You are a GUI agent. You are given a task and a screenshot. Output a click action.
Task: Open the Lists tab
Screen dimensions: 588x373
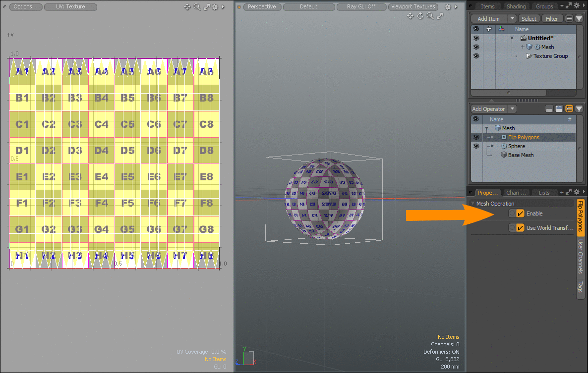544,193
